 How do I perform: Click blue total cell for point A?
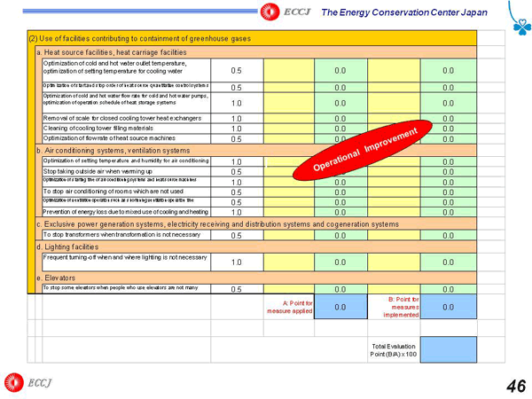click(340, 307)
